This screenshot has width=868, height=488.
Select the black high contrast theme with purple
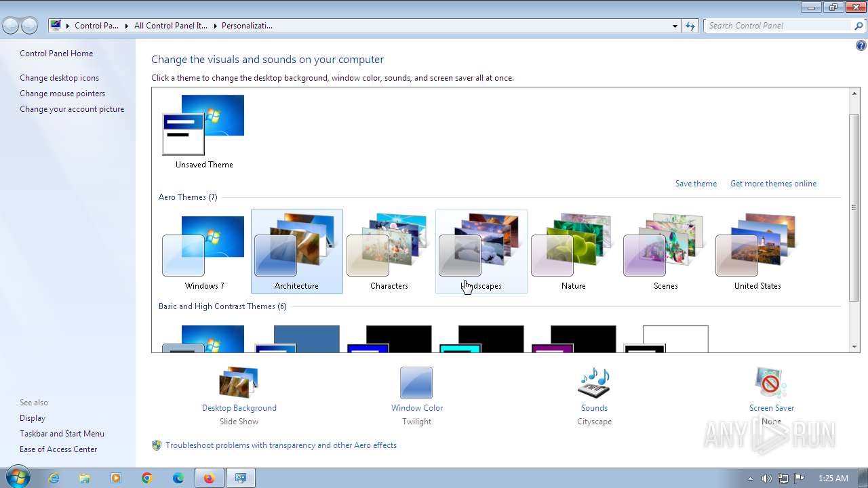click(x=574, y=339)
